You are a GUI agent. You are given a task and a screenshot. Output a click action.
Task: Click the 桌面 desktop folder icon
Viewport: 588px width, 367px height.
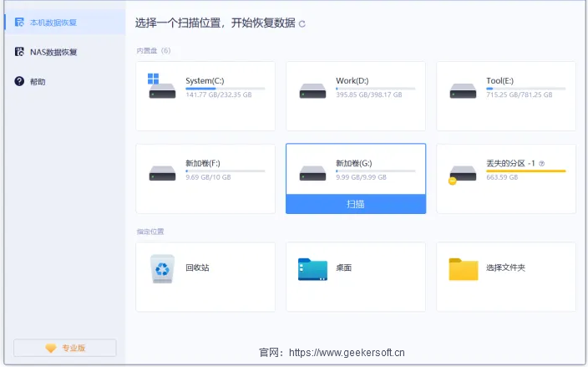(312, 268)
